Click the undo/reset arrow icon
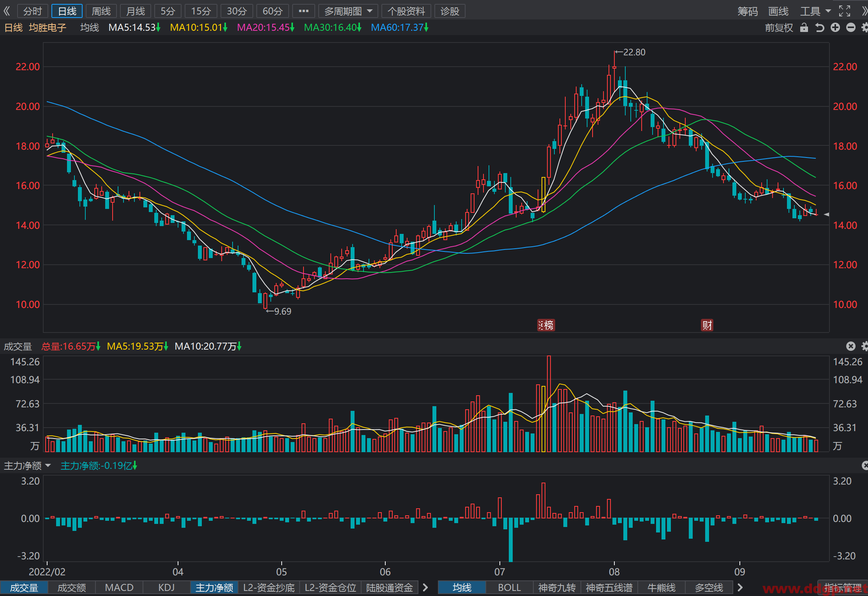The width and height of the screenshot is (868, 596). [820, 27]
